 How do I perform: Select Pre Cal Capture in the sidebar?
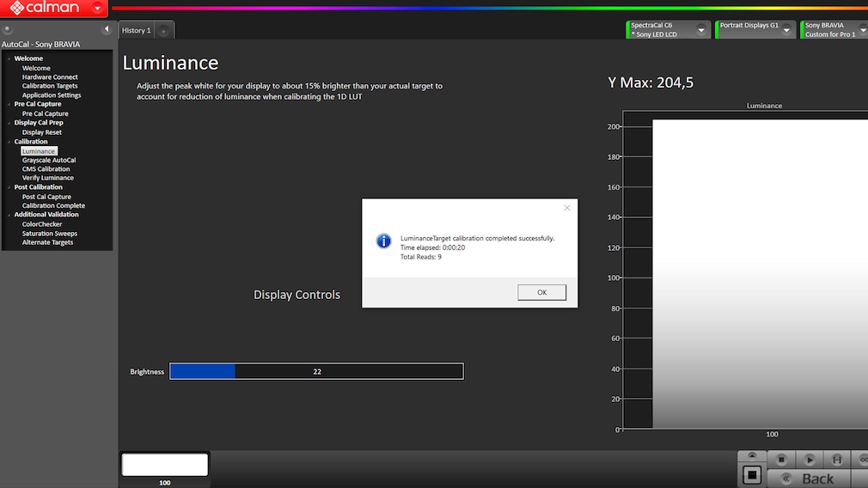pyautogui.click(x=45, y=113)
